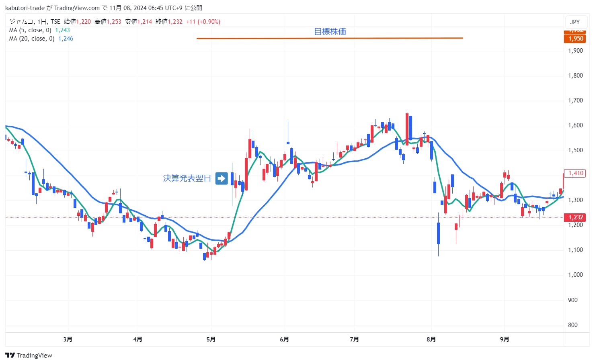Click the 1,700 price axis label
The width and height of the screenshot is (595, 364).
pyautogui.click(x=575, y=100)
